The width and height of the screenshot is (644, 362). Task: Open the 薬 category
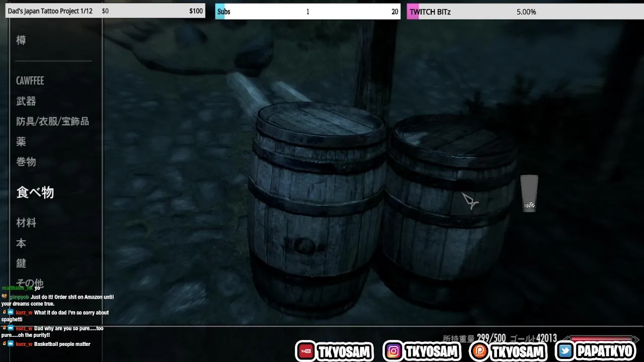pyautogui.click(x=21, y=141)
